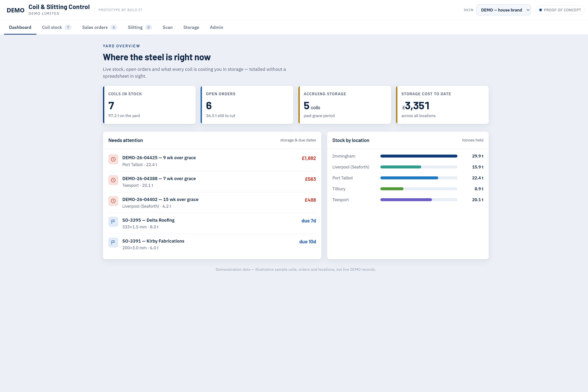
Task: Click the £563 storage cost amount
Action: coord(310,179)
